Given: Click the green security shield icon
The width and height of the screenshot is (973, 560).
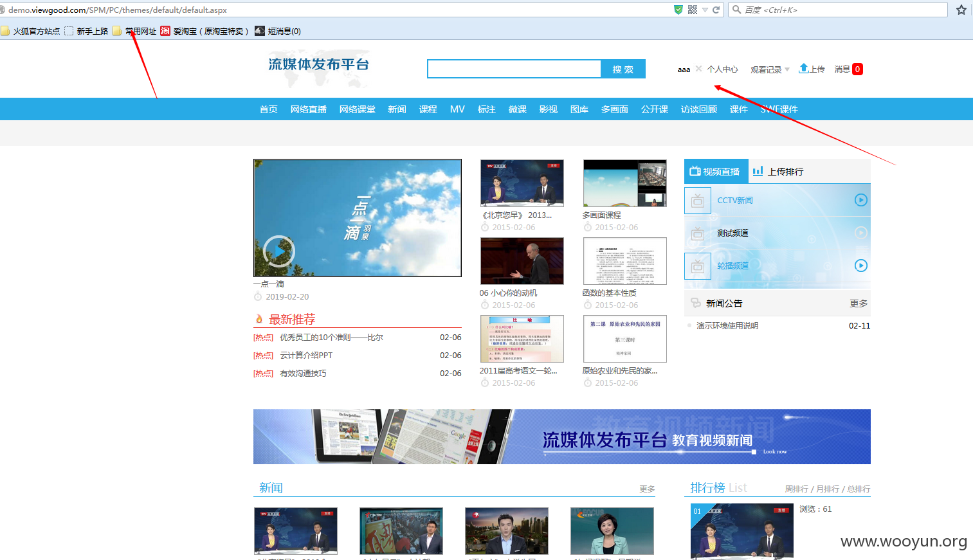Looking at the screenshot, I should tap(678, 10).
